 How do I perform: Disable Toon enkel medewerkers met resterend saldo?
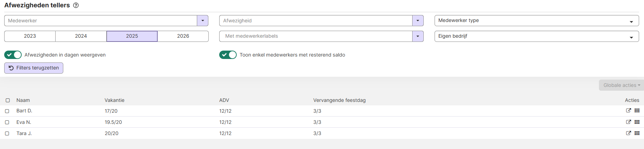[x=228, y=55]
